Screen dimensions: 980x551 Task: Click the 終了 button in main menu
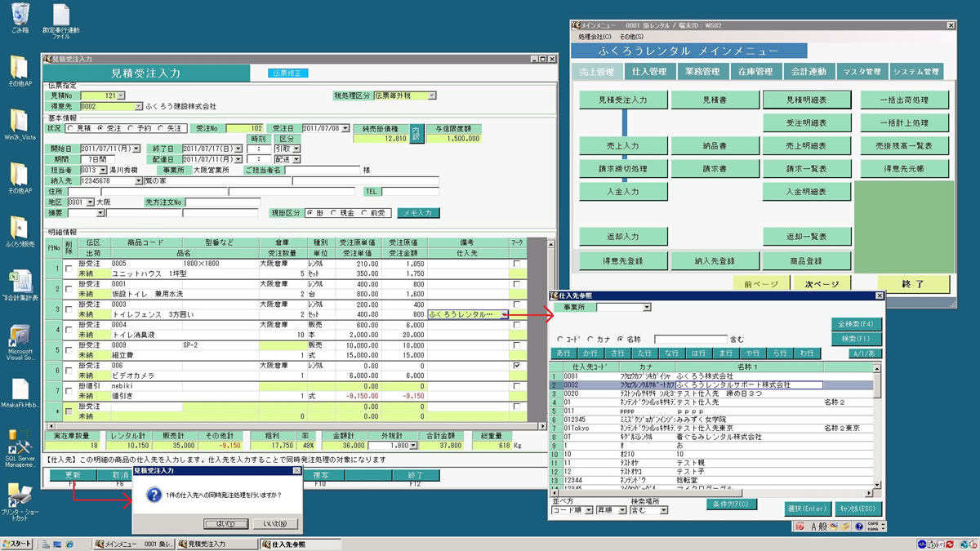tap(912, 284)
